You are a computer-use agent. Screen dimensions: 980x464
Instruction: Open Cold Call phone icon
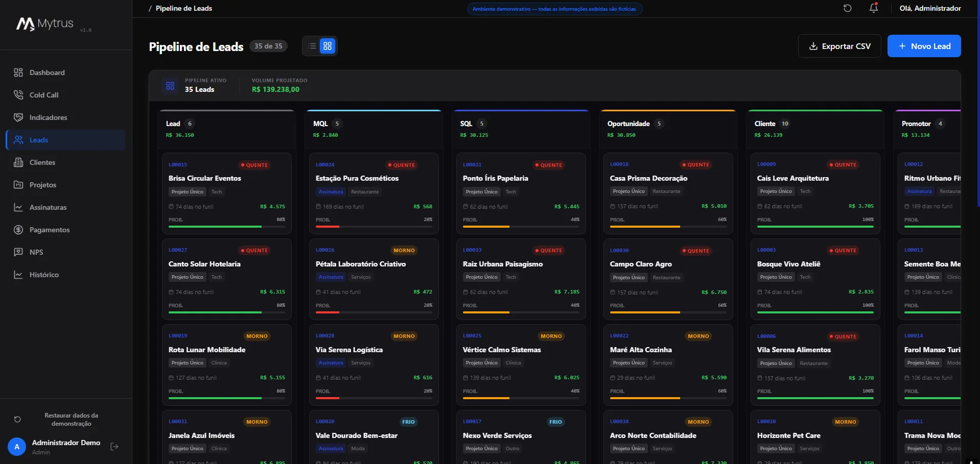18,95
